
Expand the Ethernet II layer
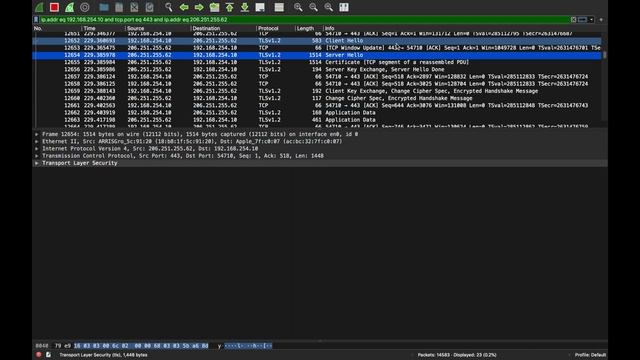(37, 141)
